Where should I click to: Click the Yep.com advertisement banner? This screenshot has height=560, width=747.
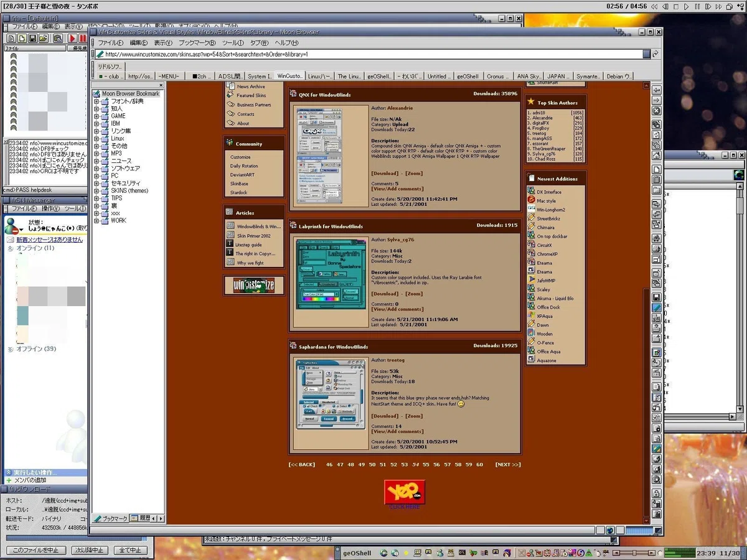click(405, 492)
